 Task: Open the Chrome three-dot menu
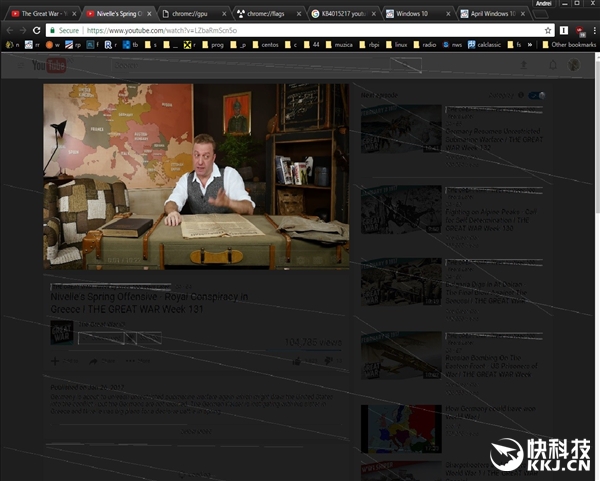click(x=592, y=31)
